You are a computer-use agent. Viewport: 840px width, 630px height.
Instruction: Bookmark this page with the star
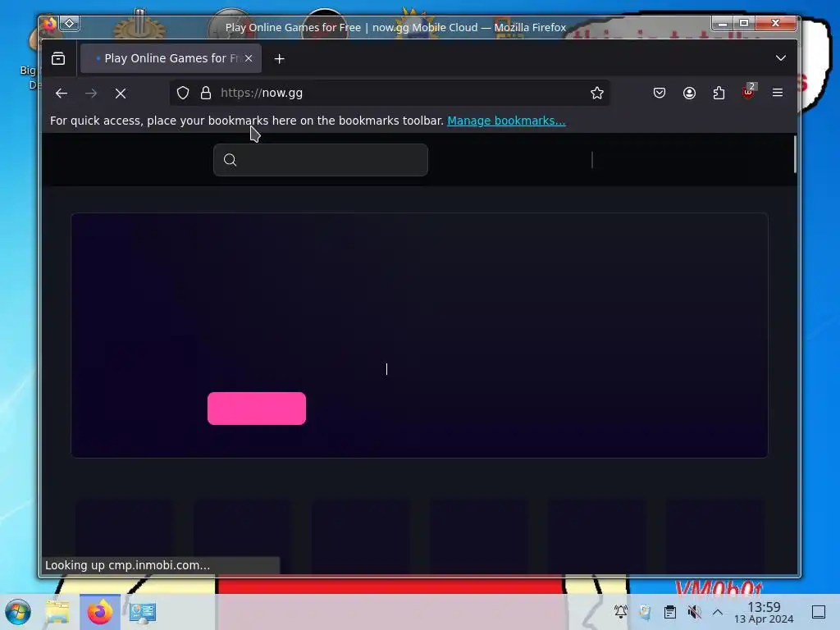(x=597, y=93)
